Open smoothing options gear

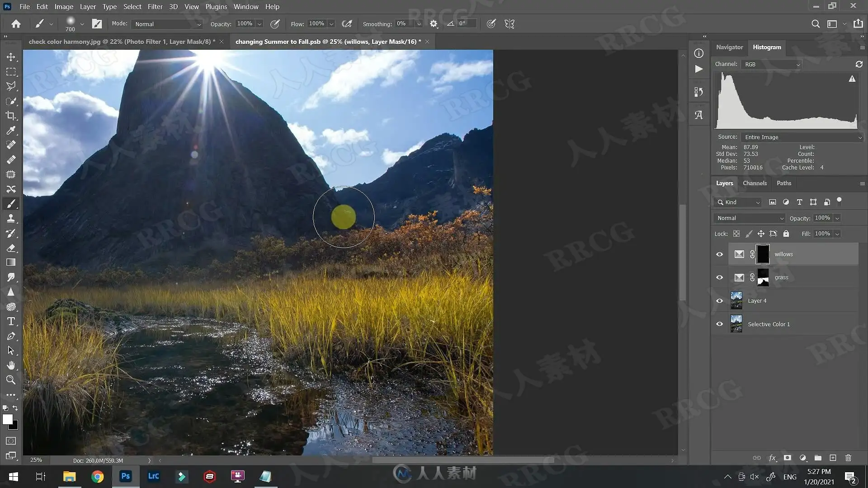coord(434,24)
